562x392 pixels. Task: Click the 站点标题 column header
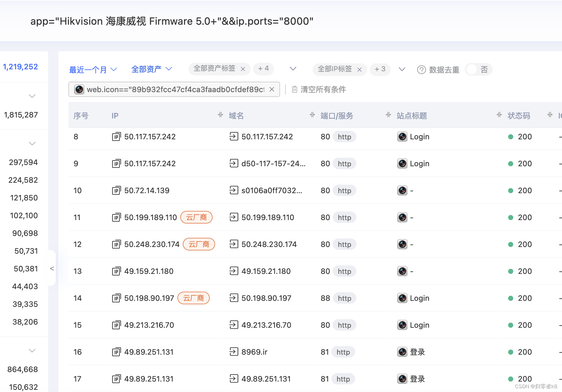pos(412,116)
